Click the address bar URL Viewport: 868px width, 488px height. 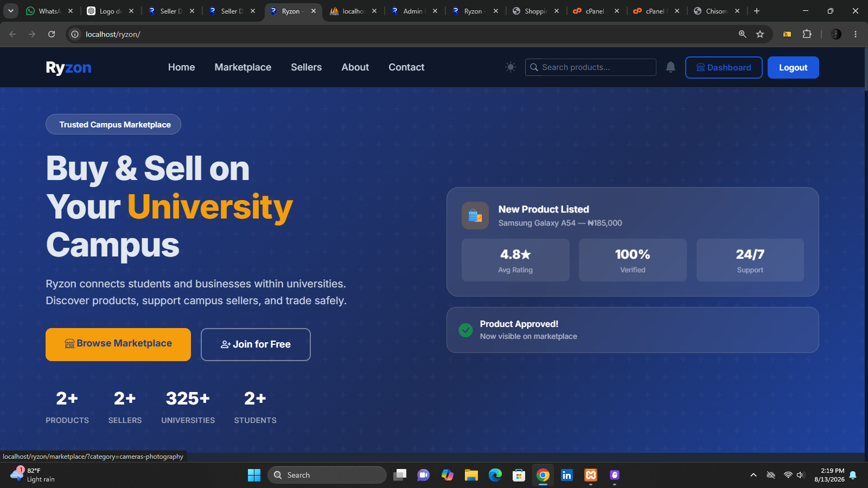pyautogui.click(x=113, y=34)
